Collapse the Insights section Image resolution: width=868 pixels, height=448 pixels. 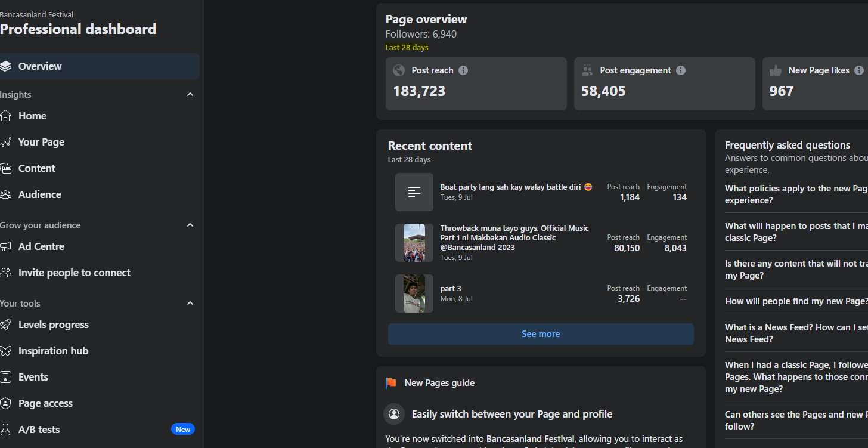pyautogui.click(x=190, y=95)
